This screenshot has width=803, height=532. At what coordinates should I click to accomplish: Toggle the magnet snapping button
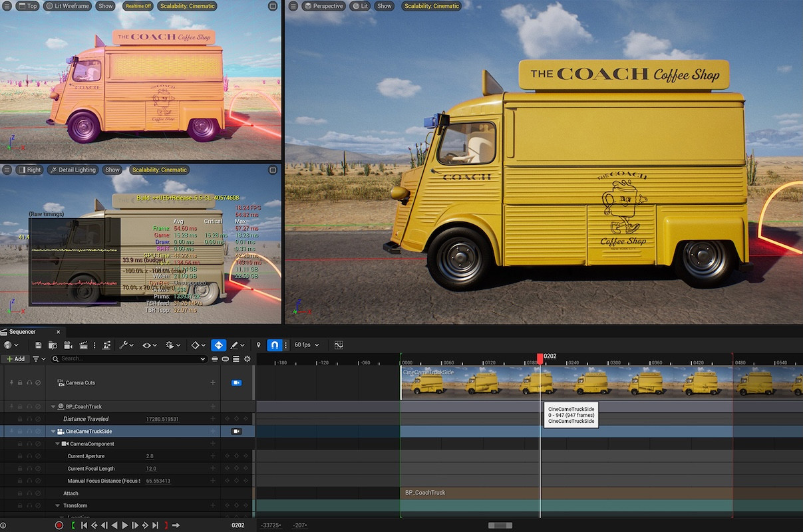(273, 345)
